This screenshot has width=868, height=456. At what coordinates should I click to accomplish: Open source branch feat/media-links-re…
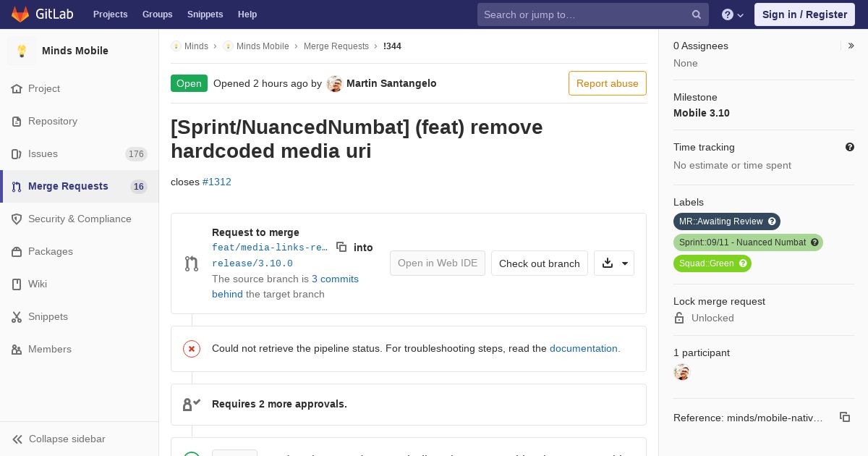pyautogui.click(x=270, y=248)
